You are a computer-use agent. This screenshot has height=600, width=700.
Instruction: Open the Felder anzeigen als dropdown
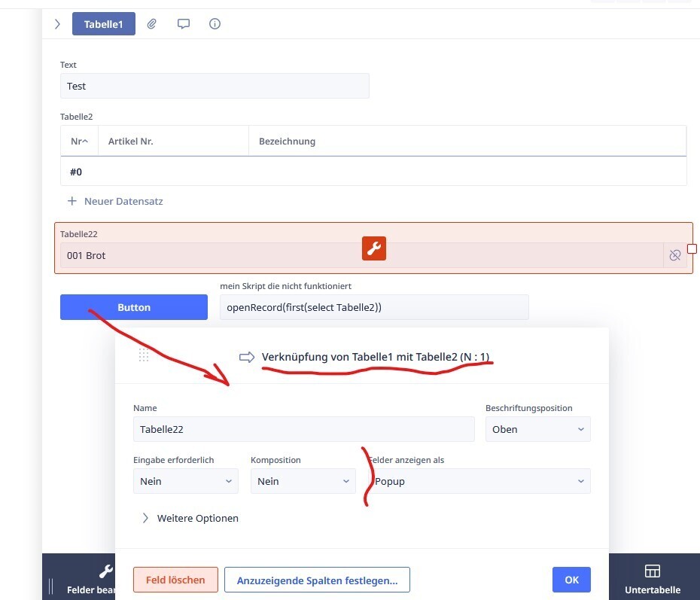point(479,481)
